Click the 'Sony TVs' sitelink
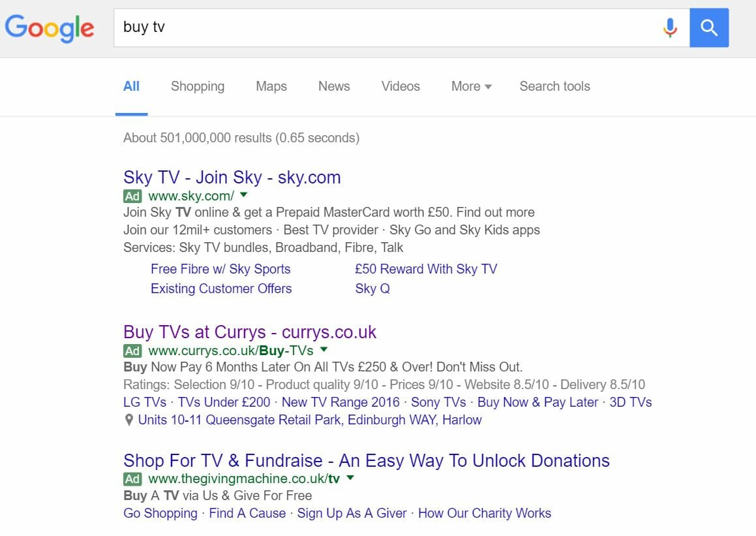756x536 pixels. point(439,402)
